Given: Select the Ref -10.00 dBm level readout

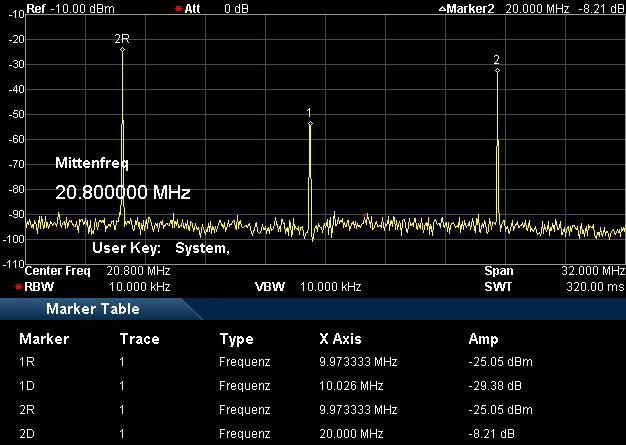Looking at the screenshot, I should (x=55, y=8).
